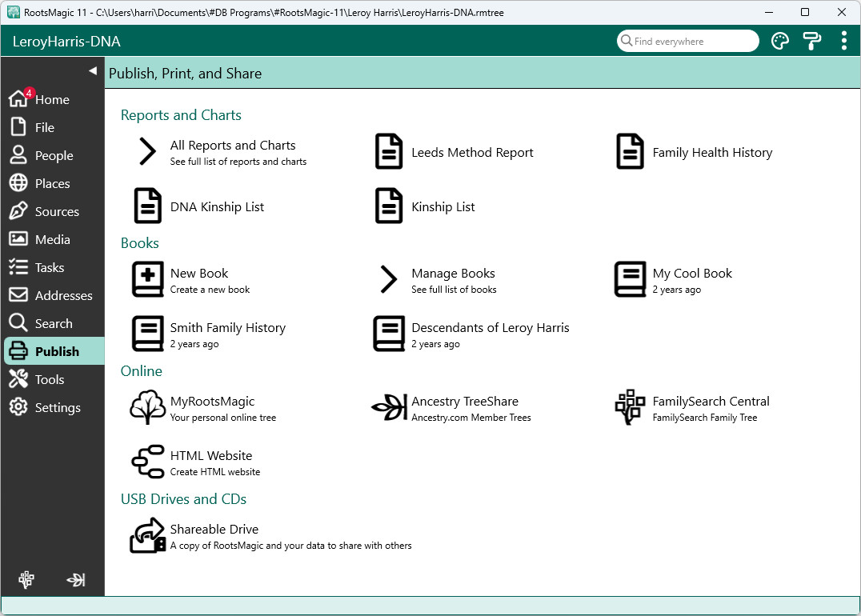This screenshot has width=861, height=616.
Task: Click 'Create a new book' subtitle
Action: point(210,290)
